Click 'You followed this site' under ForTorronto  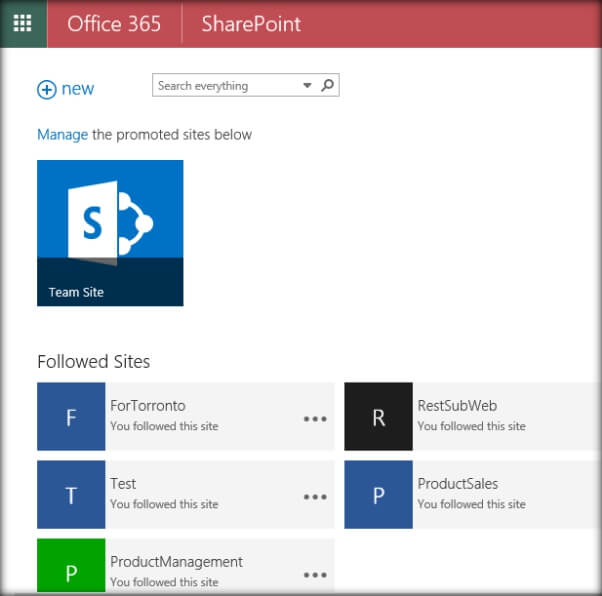tap(164, 426)
